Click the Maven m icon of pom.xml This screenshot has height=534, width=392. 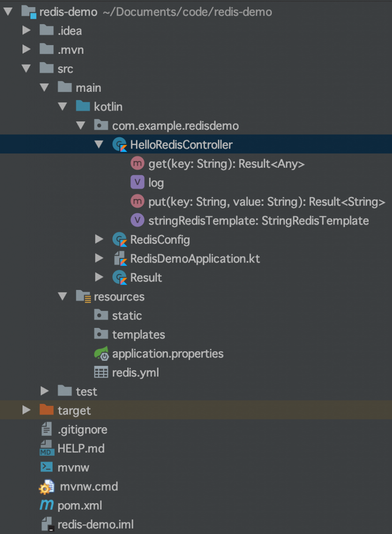(x=46, y=505)
